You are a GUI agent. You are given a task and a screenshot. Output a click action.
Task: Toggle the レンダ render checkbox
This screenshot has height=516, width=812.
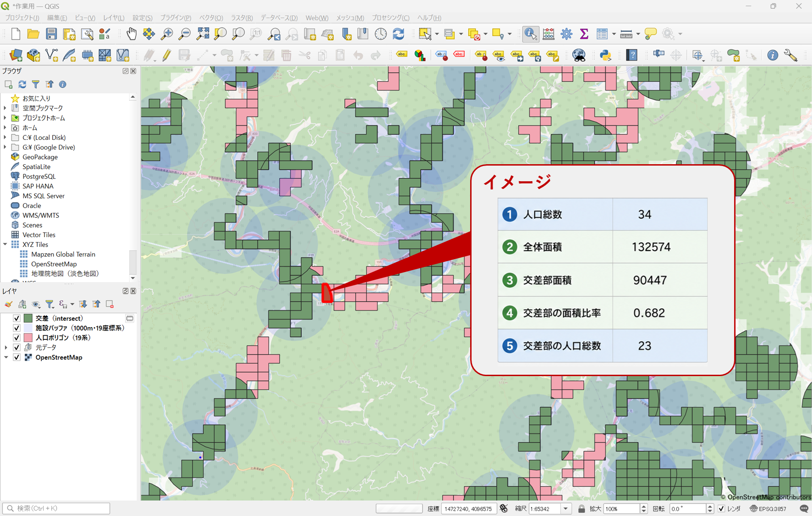pyautogui.click(x=721, y=509)
